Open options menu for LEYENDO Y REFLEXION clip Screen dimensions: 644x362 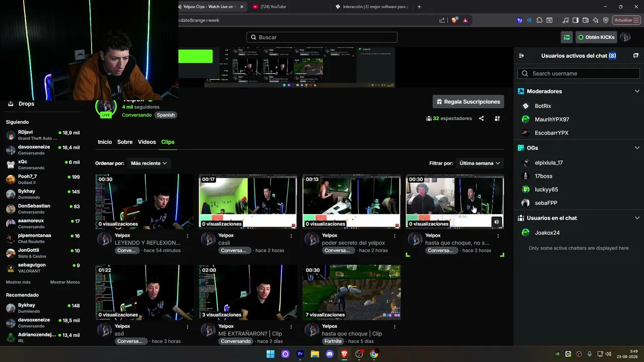[188, 236]
